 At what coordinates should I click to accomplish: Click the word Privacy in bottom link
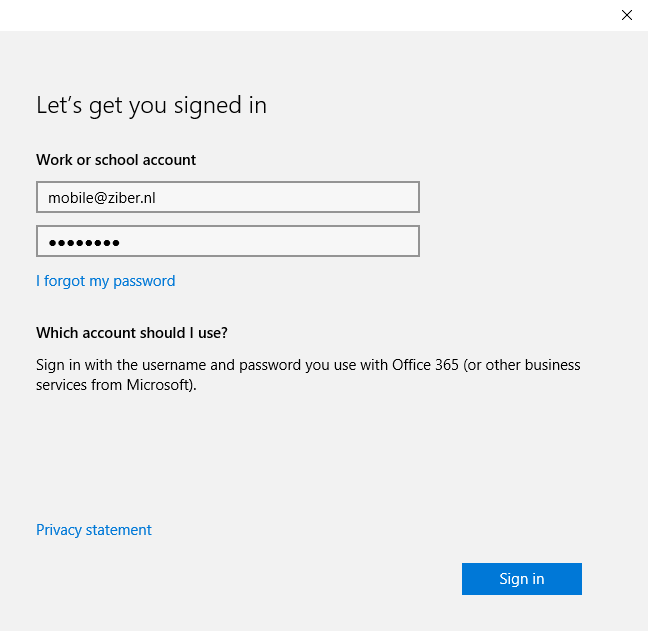click(59, 530)
